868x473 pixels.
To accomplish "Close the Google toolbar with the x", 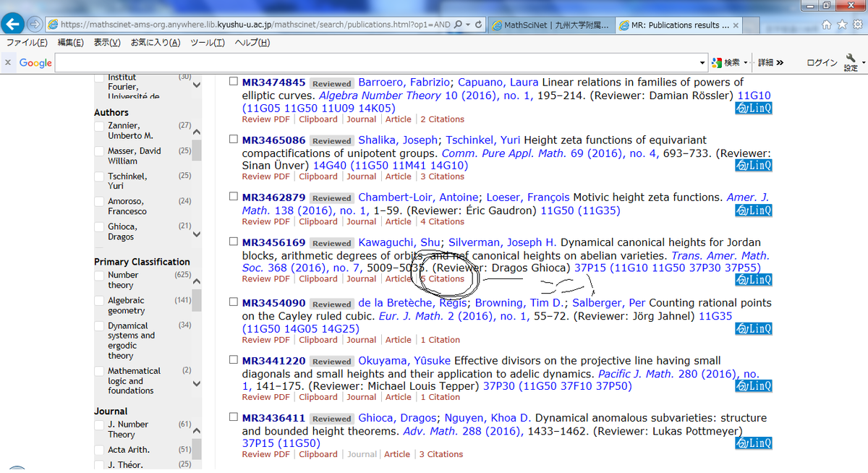I will pos(8,63).
